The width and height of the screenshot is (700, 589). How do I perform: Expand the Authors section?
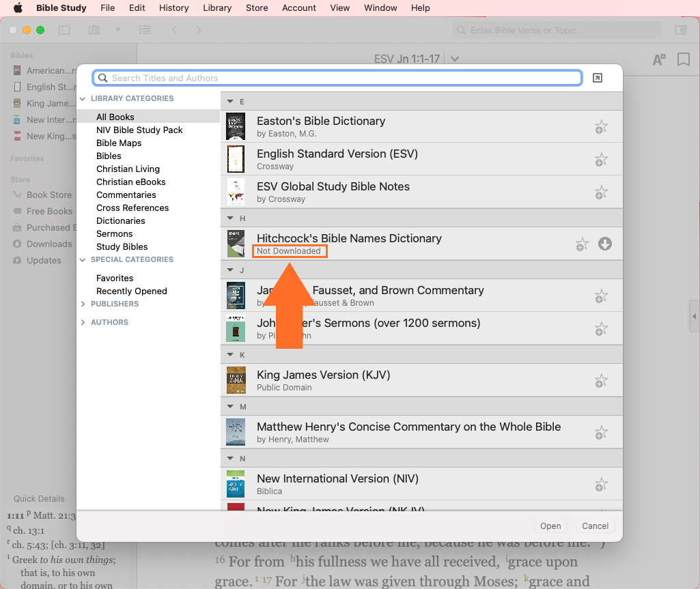83,322
